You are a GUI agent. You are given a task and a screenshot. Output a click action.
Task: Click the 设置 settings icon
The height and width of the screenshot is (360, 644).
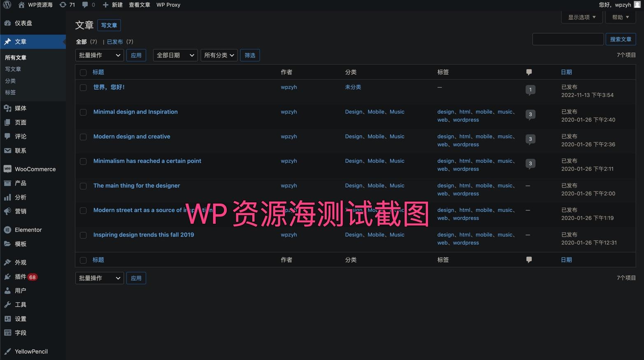(x=7, y=319)
